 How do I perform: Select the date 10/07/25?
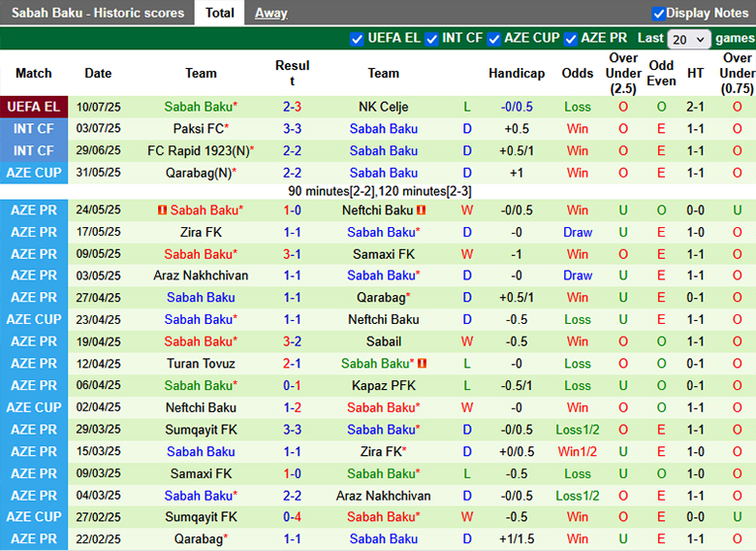click(x=98, y=107)
